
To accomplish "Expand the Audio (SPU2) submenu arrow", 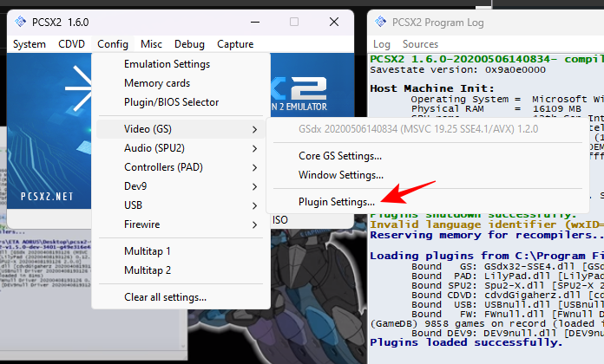I will pyautogui.click(x=254, y=148).
